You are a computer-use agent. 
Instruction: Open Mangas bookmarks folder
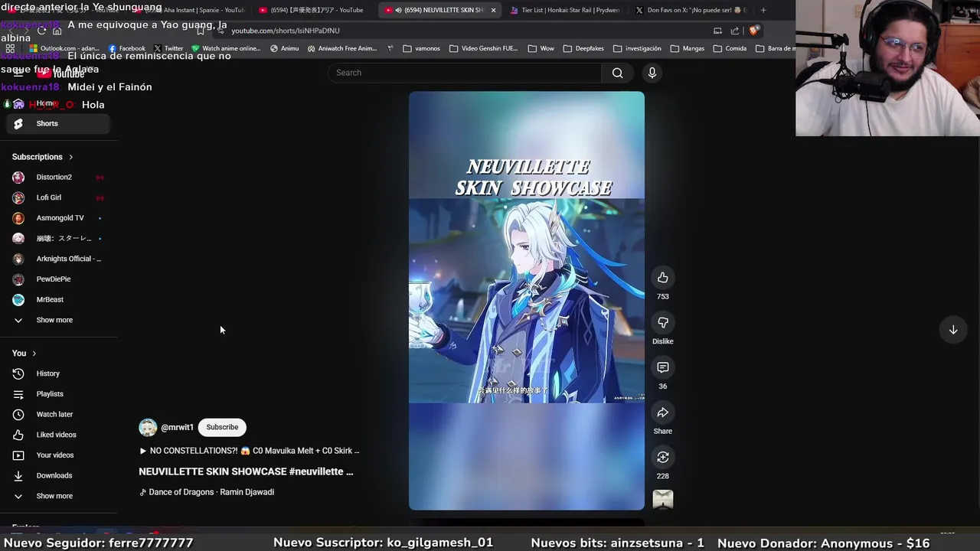point(687,48)
